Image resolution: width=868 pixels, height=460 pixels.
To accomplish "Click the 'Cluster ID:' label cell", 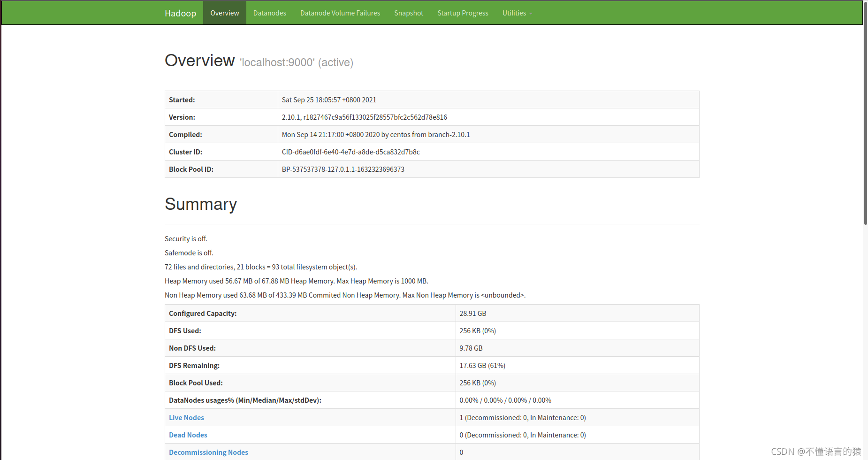I will [221, 152].
